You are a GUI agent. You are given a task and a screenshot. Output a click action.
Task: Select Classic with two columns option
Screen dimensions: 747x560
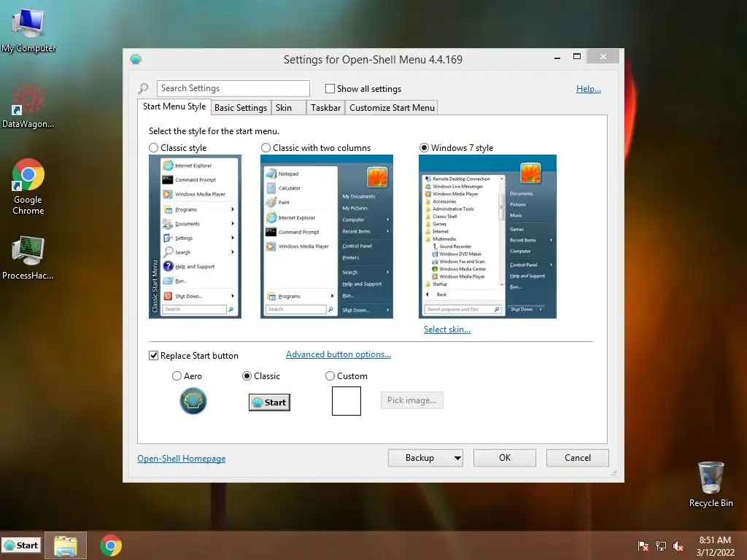click(x=266, y=148)
